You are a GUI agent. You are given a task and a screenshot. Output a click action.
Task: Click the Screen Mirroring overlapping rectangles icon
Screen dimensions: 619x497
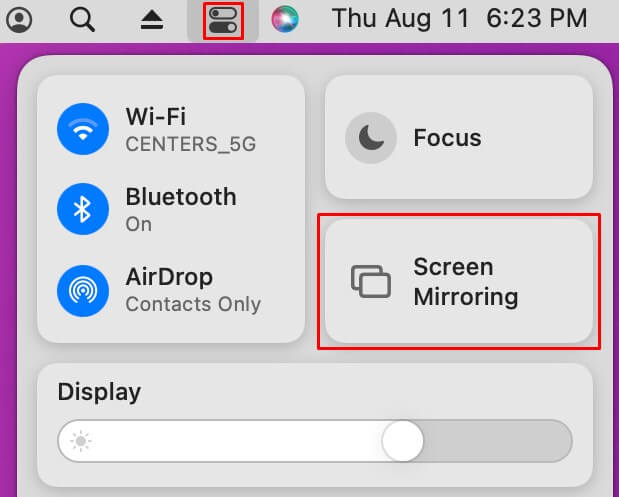coord(371,281)
